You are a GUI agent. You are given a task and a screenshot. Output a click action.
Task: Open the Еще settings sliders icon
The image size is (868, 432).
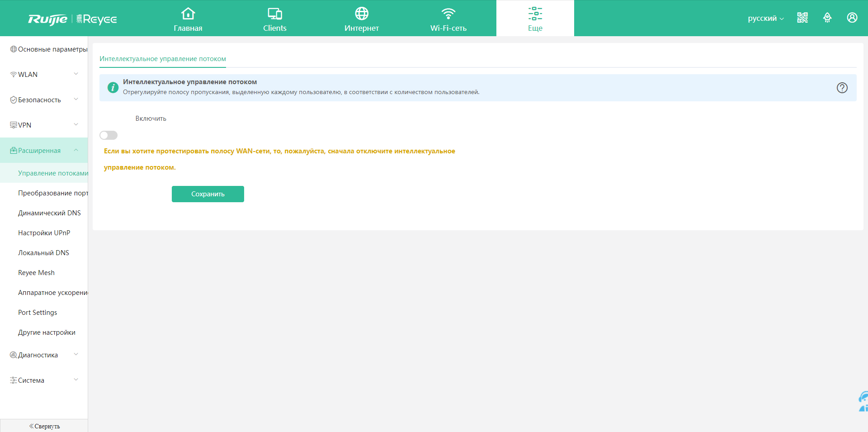click(x=535, y=14)
